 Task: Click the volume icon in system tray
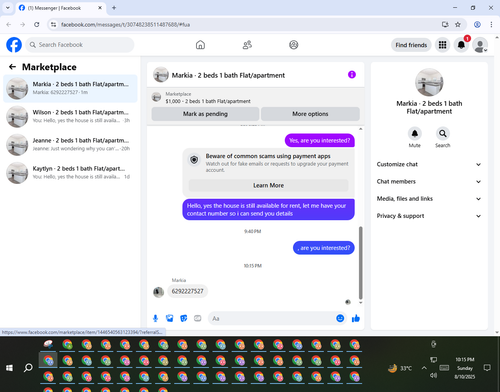(433, 375)
